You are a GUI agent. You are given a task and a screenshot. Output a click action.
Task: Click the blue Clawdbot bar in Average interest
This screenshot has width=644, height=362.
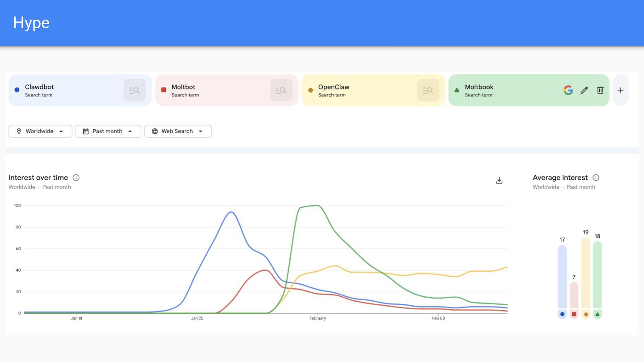click(x=562, y=277)
